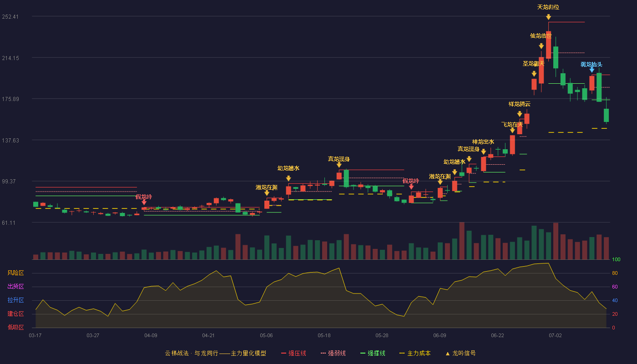
Task: Toggle the 强压线 legend series
Action: point(293,353)
